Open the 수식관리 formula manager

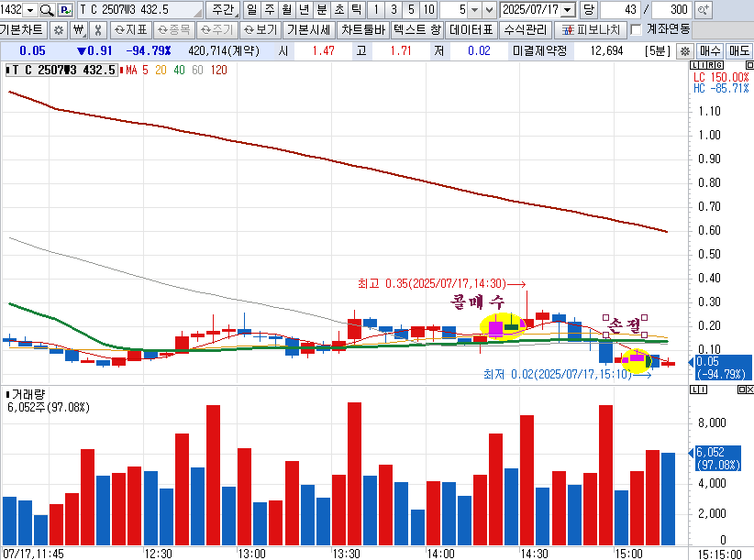pyautogui.click(x=526, y=30)
